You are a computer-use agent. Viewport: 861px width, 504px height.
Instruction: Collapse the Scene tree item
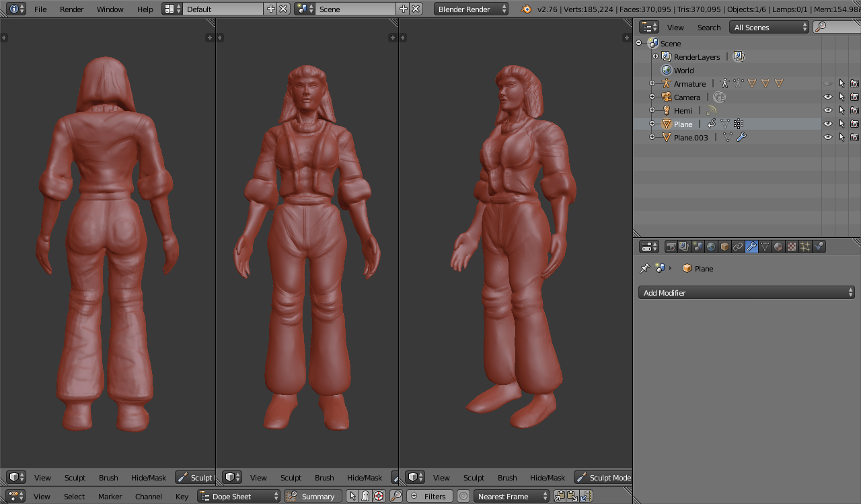pyautogui.click(x=639, y=43)
